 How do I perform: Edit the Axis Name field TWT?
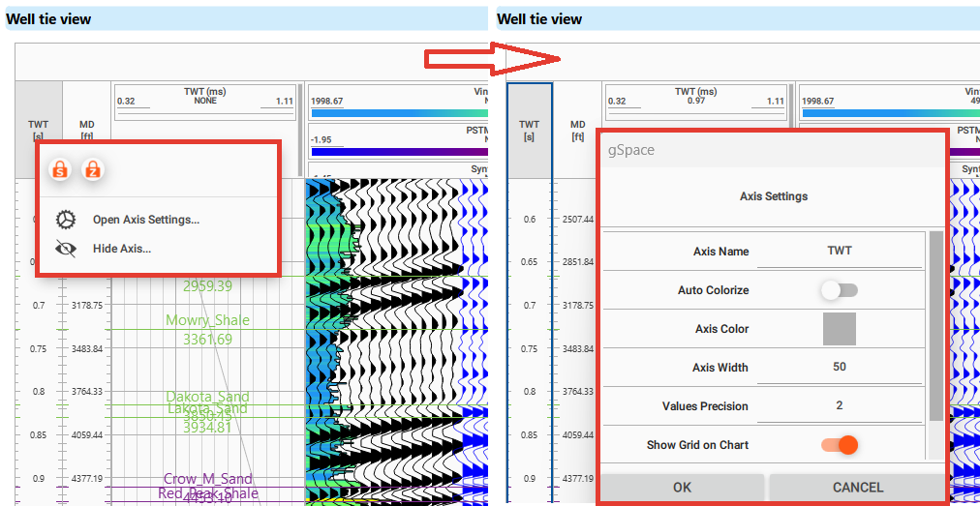[840, 252]
